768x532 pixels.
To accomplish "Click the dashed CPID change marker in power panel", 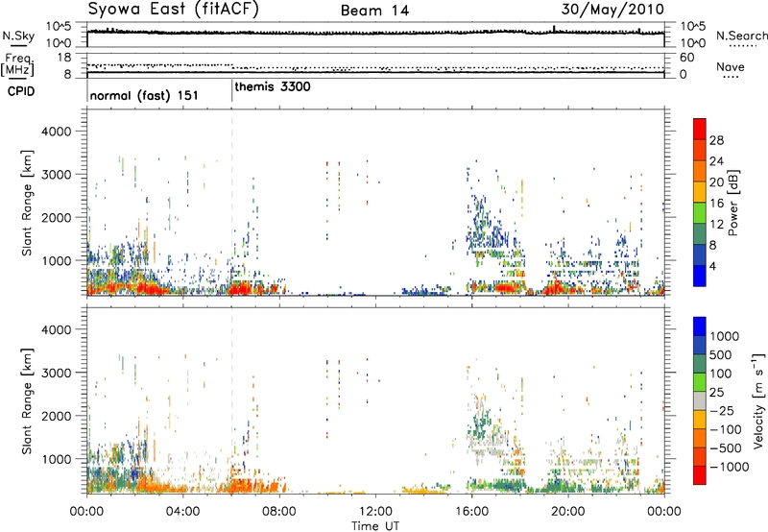I will click(x=231, y=203).
